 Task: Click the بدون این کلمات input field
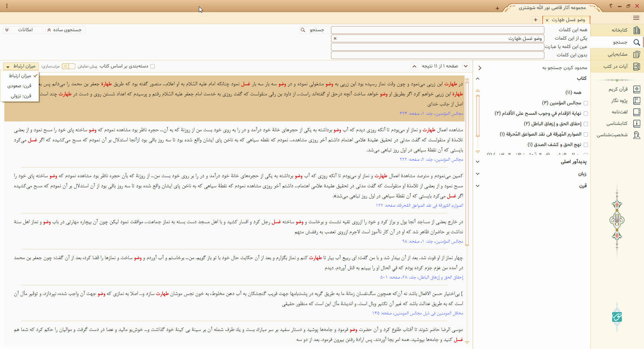pyautogui.click(x=437, y=55)
